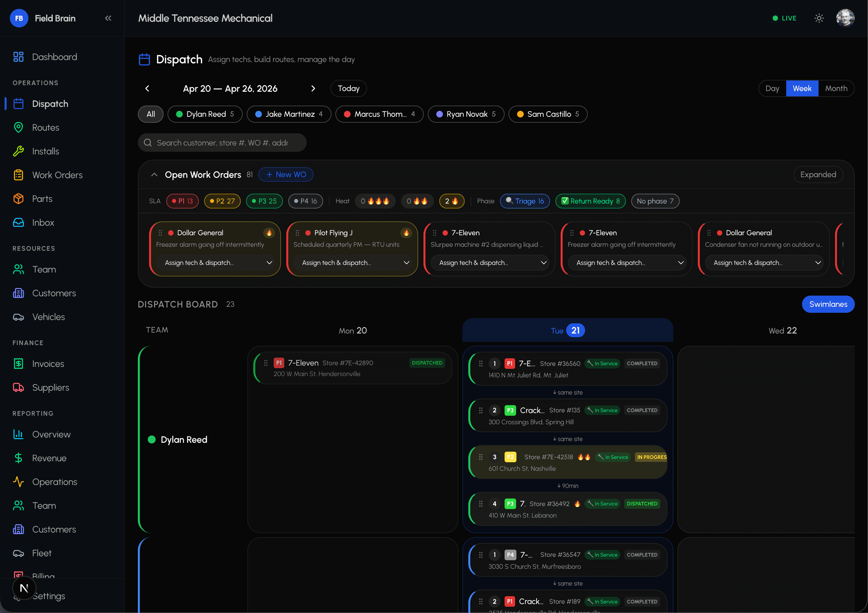Toggle light/dark theme sun icon

[x=819, y=18]
